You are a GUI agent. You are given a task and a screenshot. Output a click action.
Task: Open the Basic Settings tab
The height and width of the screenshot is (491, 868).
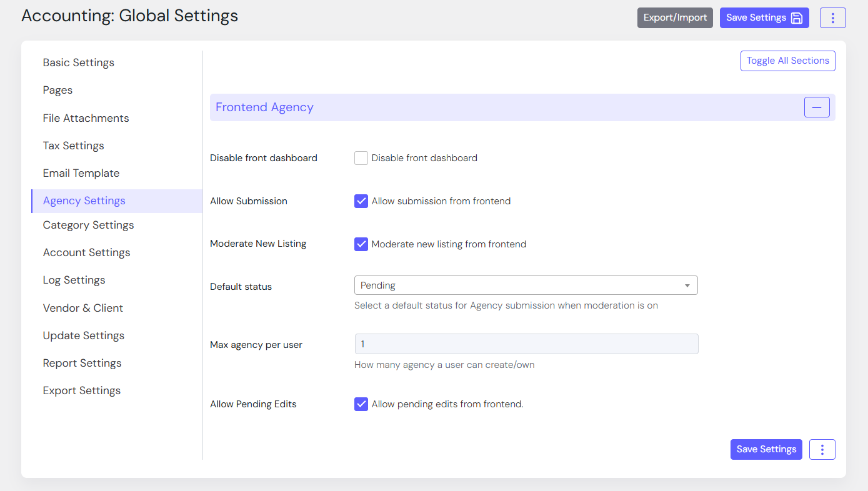coord(79,63)
